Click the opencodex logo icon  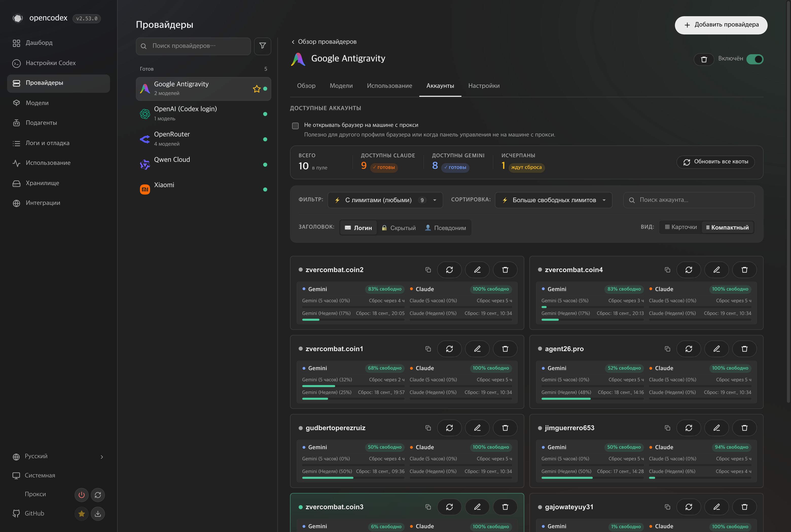[18, 18]
